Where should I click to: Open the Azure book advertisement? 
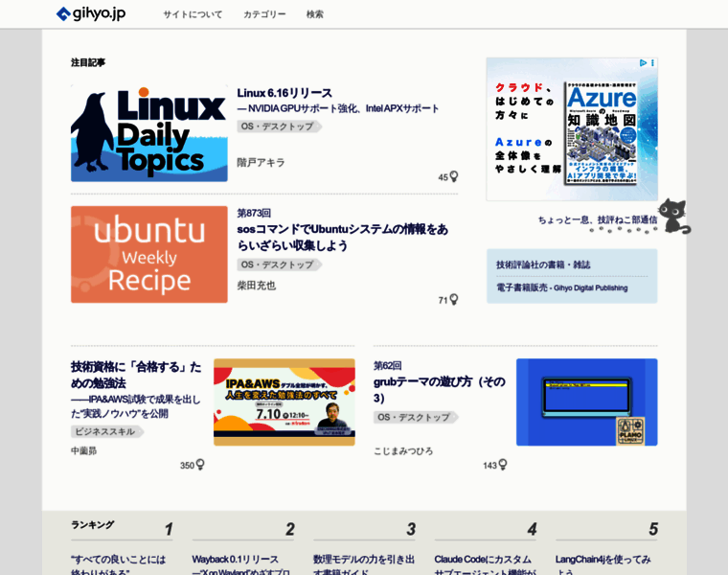tap(572, 129)
